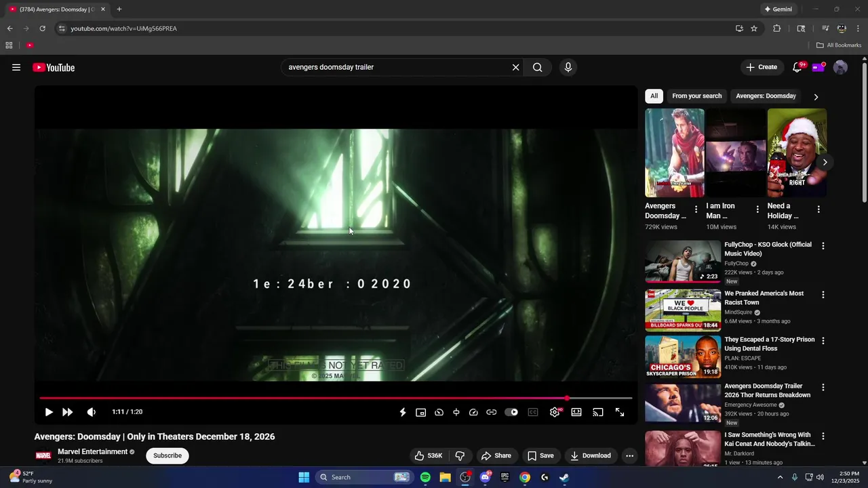
Task: Open options for FullyChop KSO Glock video
Action: 823,246
